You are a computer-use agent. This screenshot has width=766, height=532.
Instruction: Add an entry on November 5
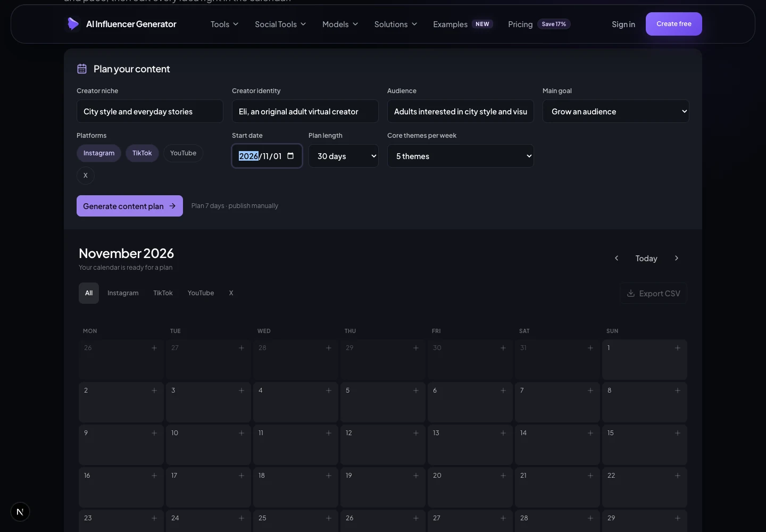pos(416,390)
